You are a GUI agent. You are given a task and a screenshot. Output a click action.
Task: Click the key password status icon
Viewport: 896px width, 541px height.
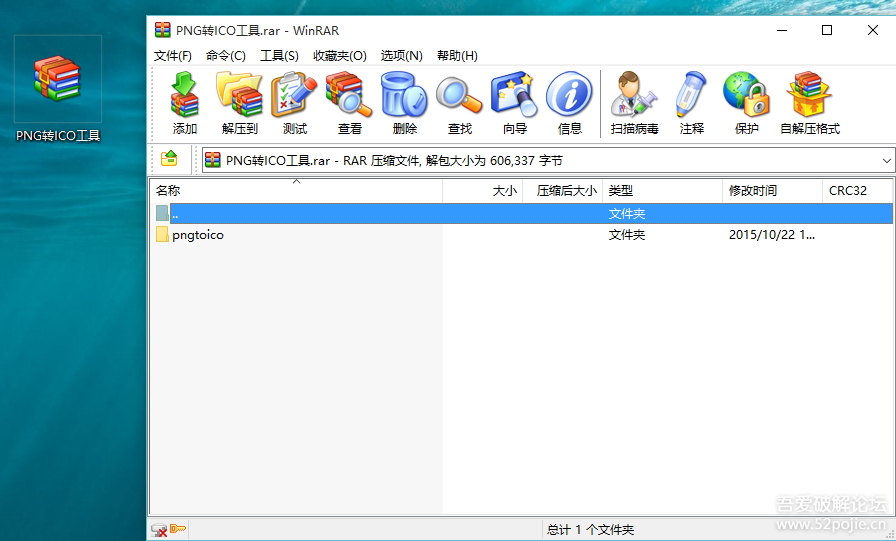(x=178, y=528)
